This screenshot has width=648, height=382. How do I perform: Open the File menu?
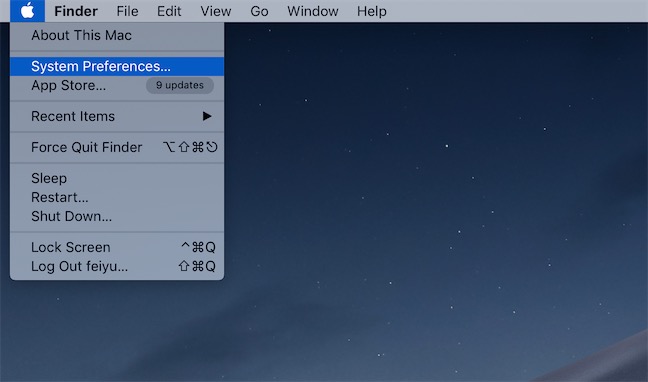127,11
